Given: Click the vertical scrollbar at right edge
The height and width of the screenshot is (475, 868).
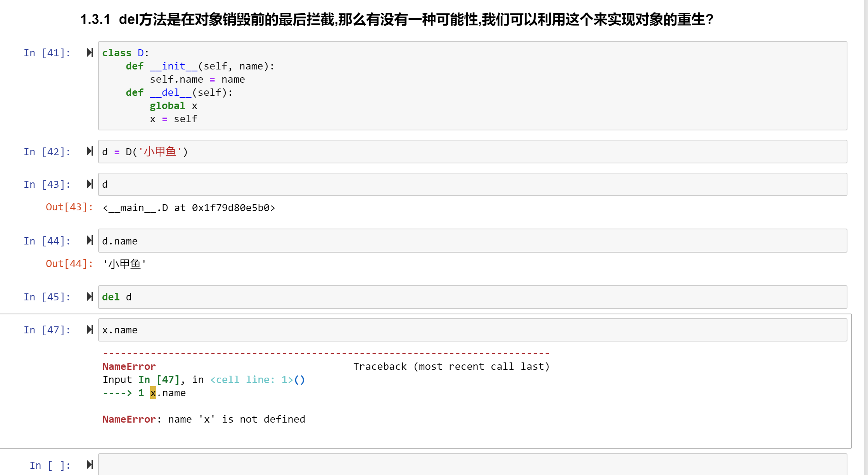Looking at the screenshot, I should (865, 237).
